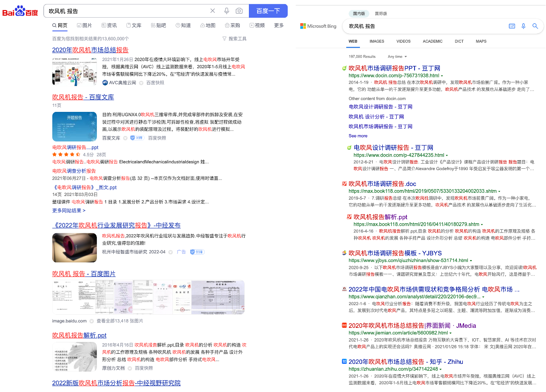546x392 pixels.
Task: Open Baidu 贴吧 tab
Action: click(158, 25)
